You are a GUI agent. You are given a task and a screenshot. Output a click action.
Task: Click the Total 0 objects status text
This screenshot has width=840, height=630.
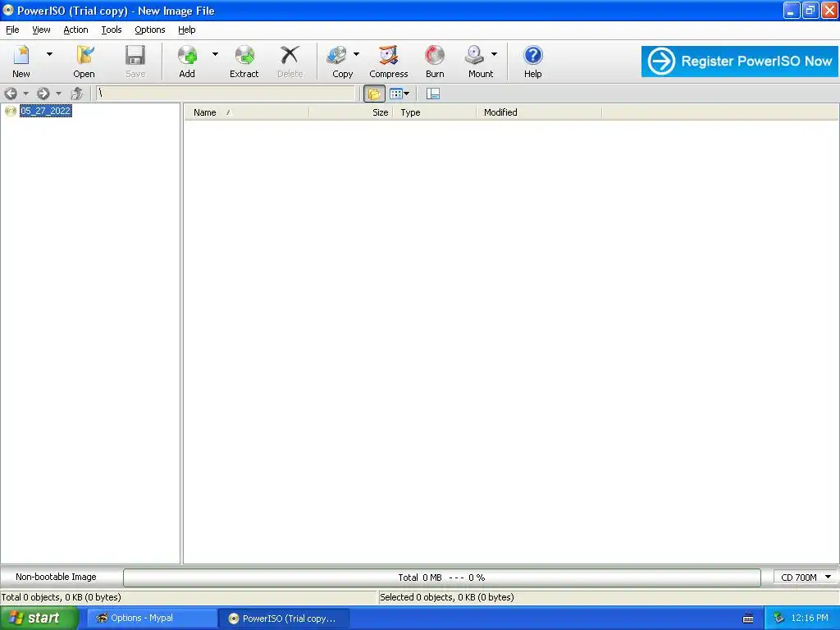(x=61, y=597)
